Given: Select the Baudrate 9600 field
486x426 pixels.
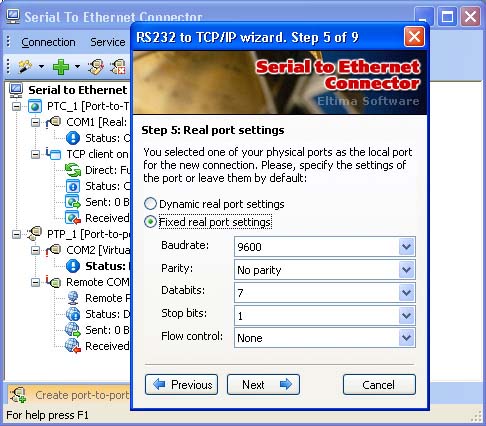Looking at the screenshot, I should click(x=324, y=247).
